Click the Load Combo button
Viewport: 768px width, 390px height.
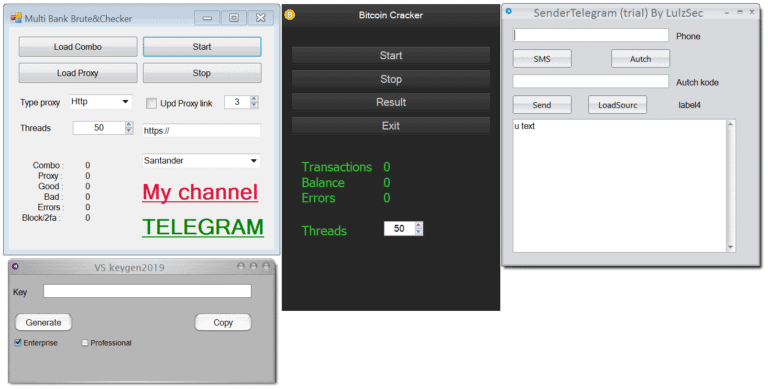click(x=78, y=47)
